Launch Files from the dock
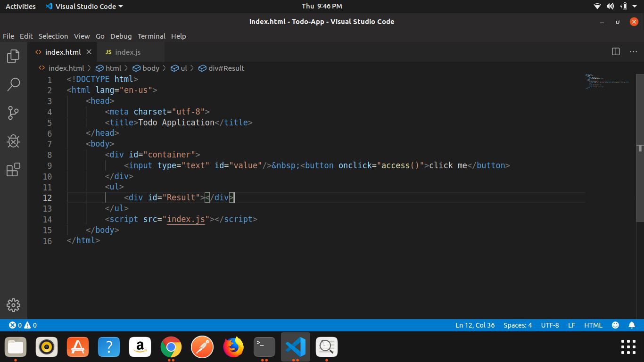 16,347
